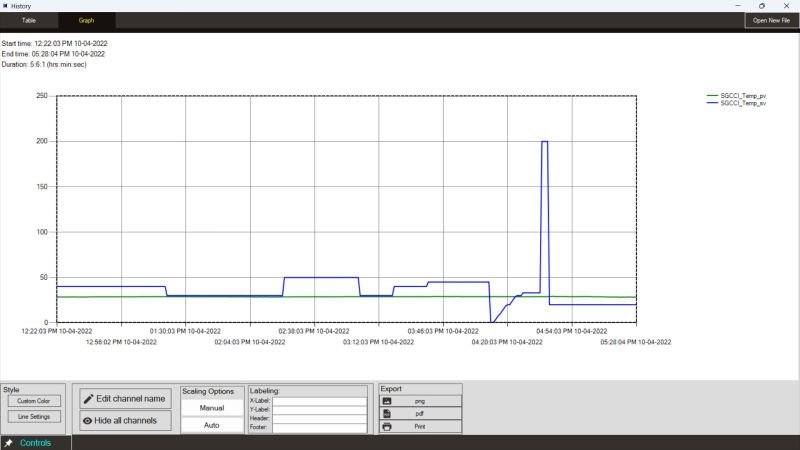Select the Graph tab

point(86,20)
